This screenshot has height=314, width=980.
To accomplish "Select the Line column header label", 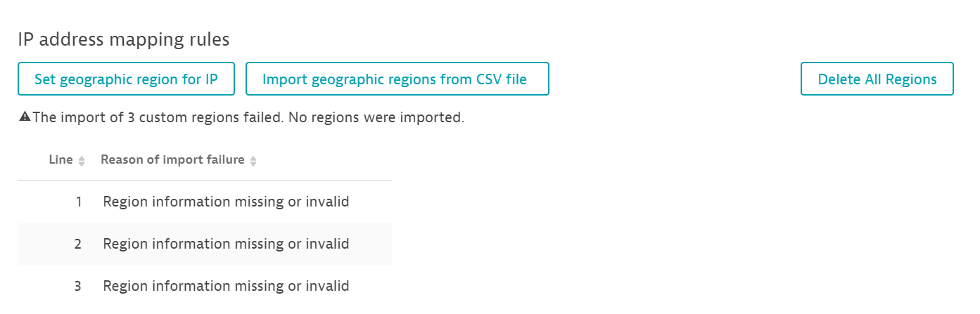I will (x=61, y=160).
